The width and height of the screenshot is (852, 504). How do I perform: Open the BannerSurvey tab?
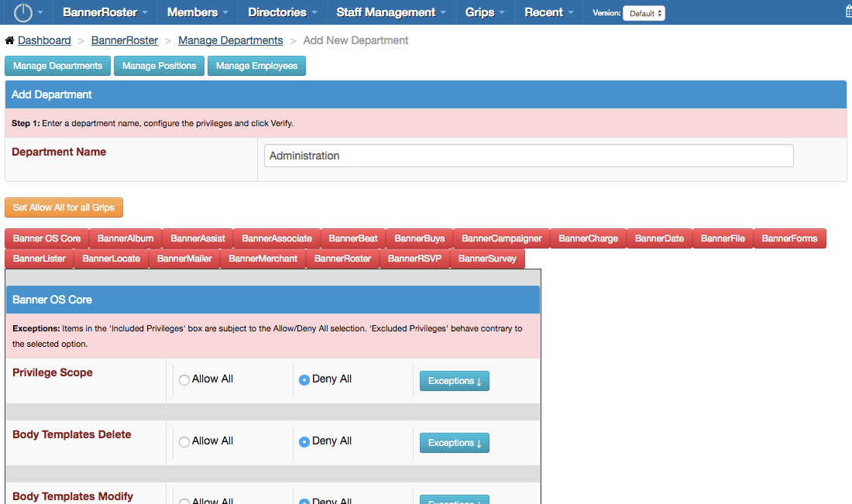[x=487, y=259]
